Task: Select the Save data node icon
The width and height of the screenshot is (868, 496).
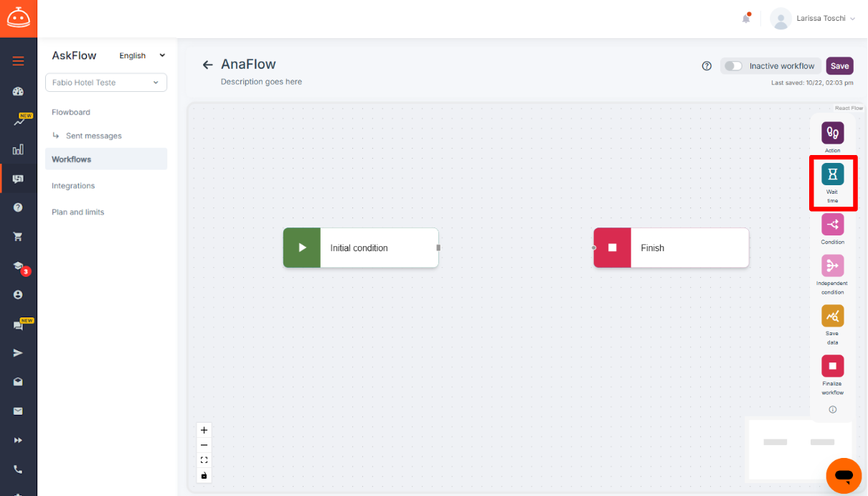Action: (832, 316)
